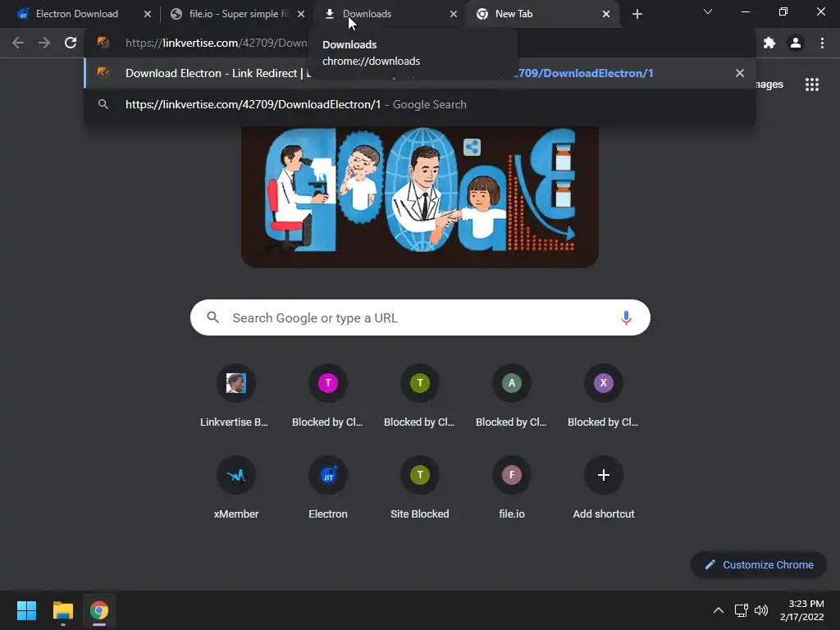Launch File Explorer from taskbar

pyautogui.click(x=62, y=610)
